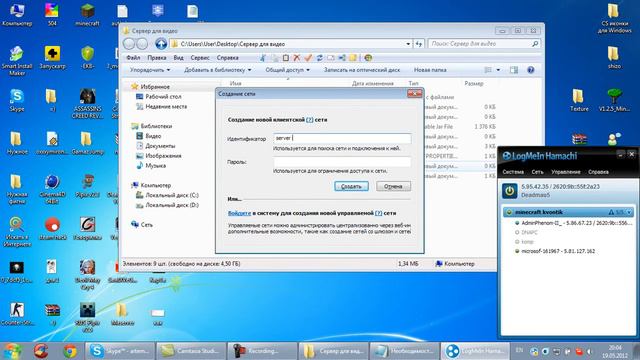Click the address bar refresh button
The image size is (640, 360).
[419, 44]
